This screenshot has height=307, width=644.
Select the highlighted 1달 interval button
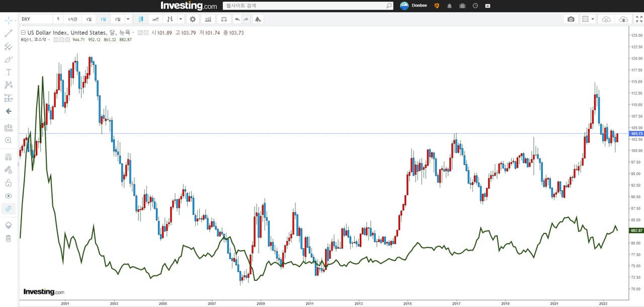pos(103,19)
